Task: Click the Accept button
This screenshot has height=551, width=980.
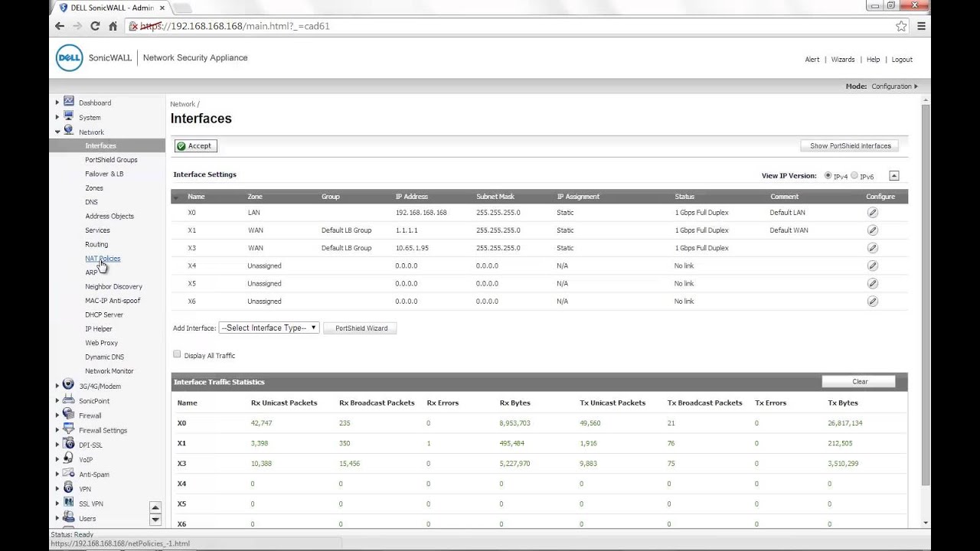Action: pyautogui.click(x=195, y=145)
